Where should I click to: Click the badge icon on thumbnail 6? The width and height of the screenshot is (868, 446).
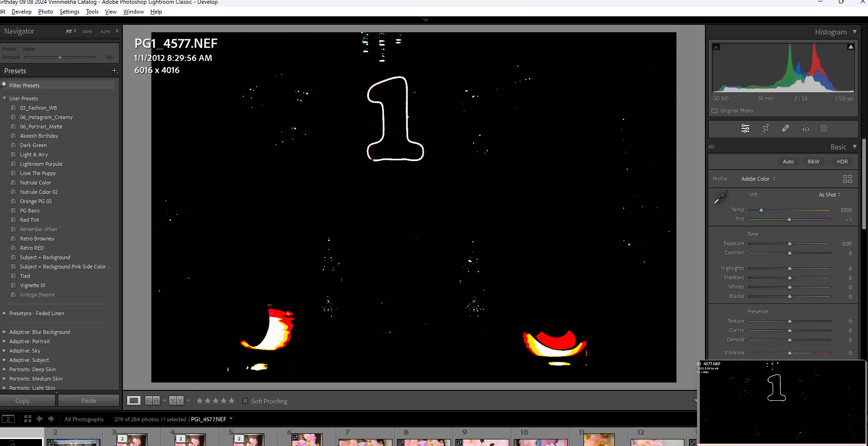click(296, 438)
